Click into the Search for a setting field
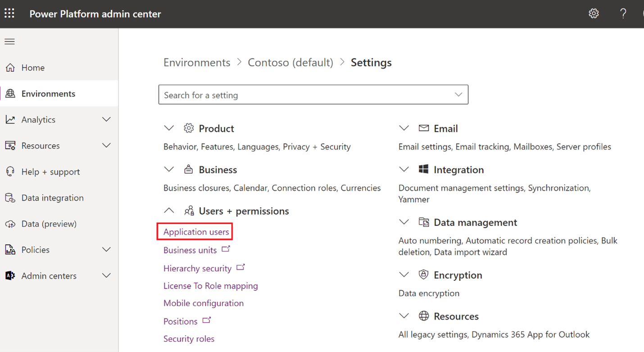 [313, 95]
